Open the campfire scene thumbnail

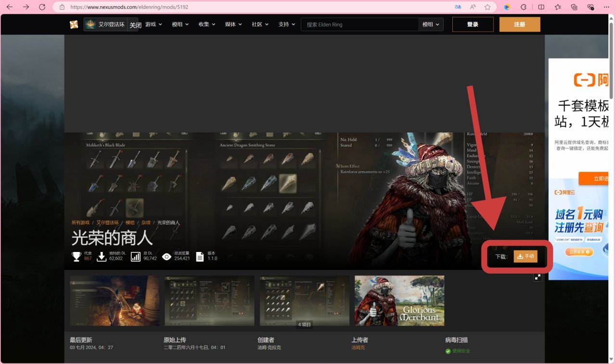(x=115, y=301)
